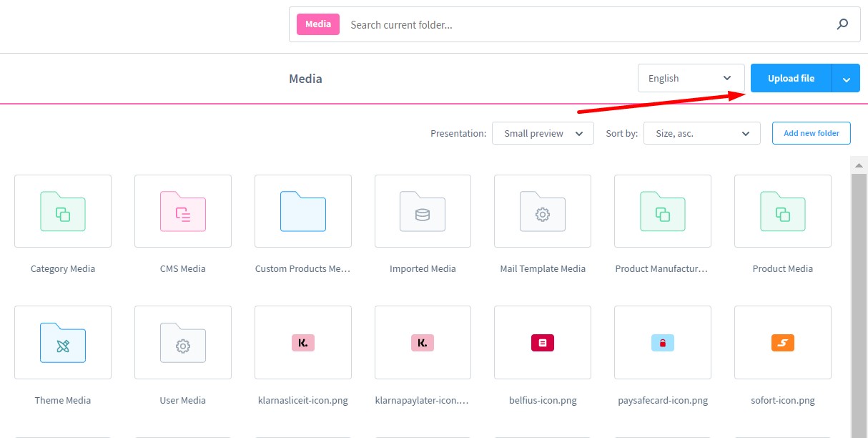Viewport: 868px width, 438px height.
Task: Click the scrollbar up arrow
Action: pos(859,164)
